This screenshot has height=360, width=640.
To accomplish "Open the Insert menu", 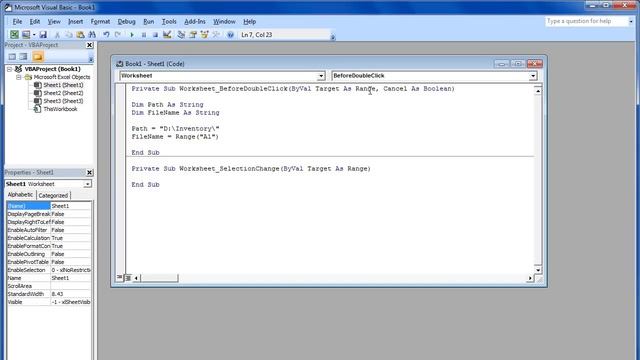I will click(76, 22).
